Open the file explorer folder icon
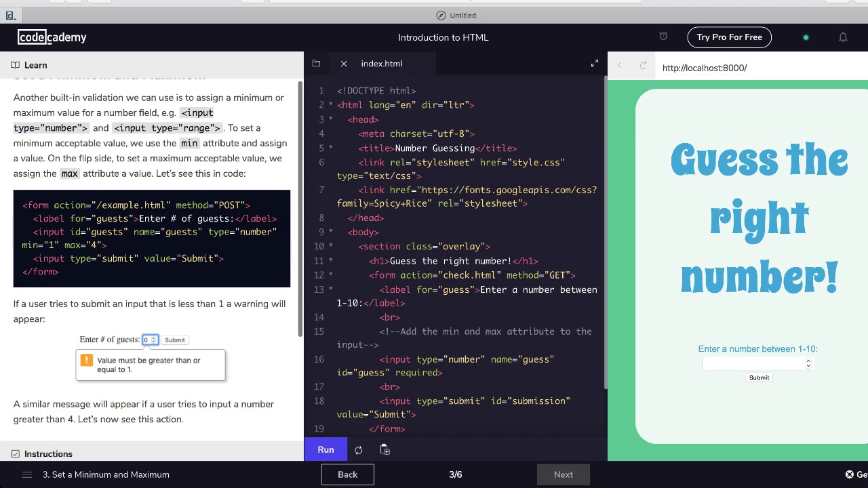 (316, 64)
